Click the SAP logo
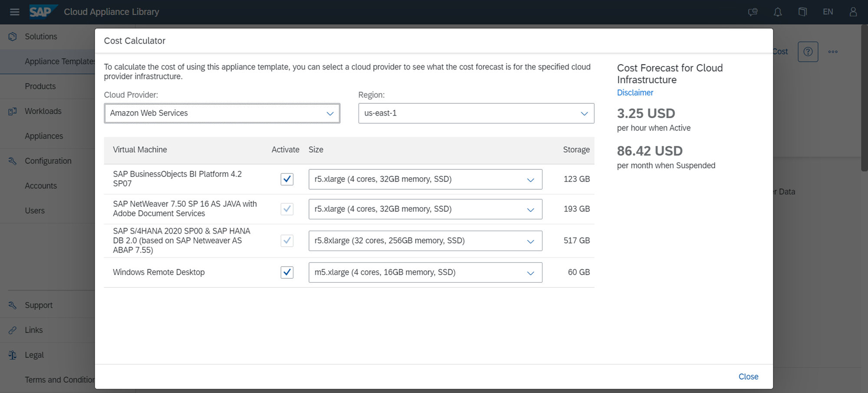The width and height of the screenshot is (868, 393). [x=42, y=12]
